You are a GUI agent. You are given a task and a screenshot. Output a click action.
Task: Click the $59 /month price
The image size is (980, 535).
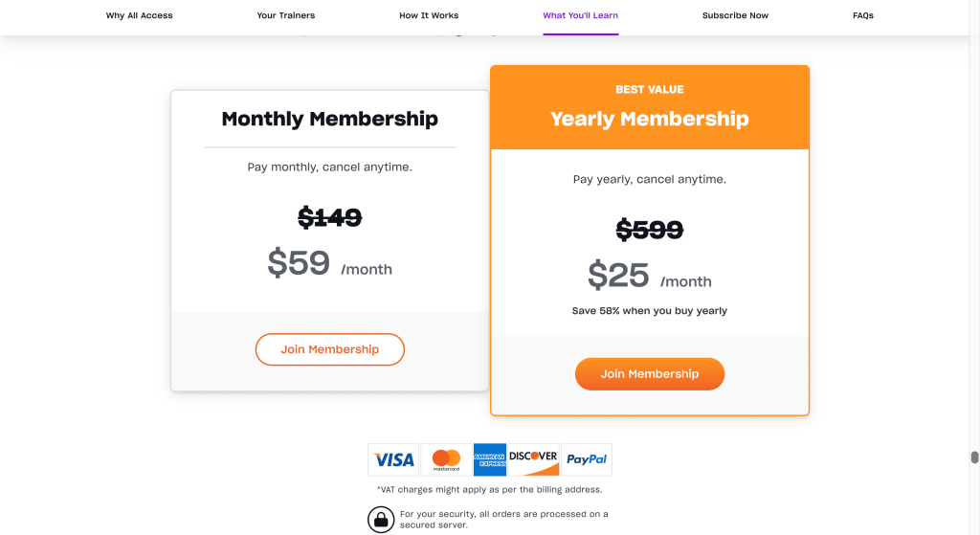[330, 263]
